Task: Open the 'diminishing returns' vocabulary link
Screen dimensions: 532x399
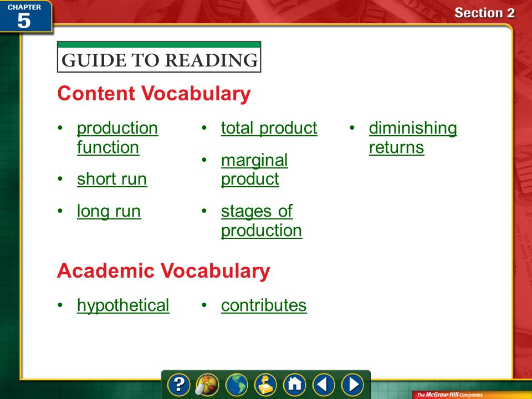Action: (413, 137)
